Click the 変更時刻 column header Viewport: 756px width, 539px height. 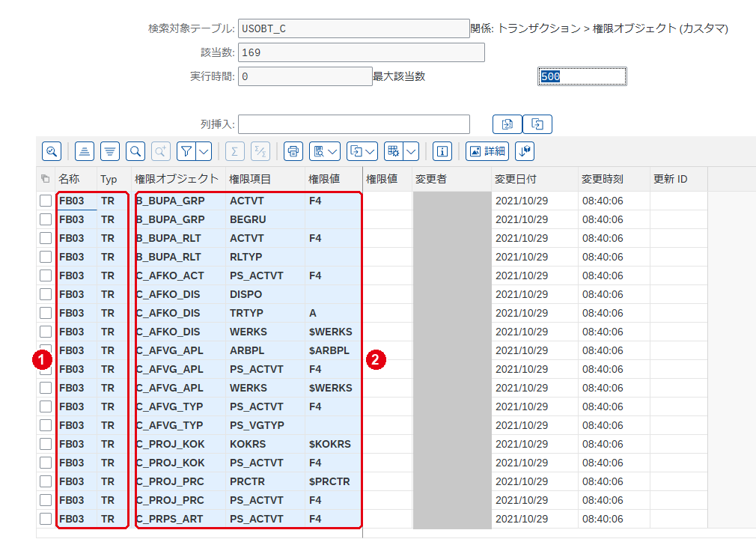[614, 179]
